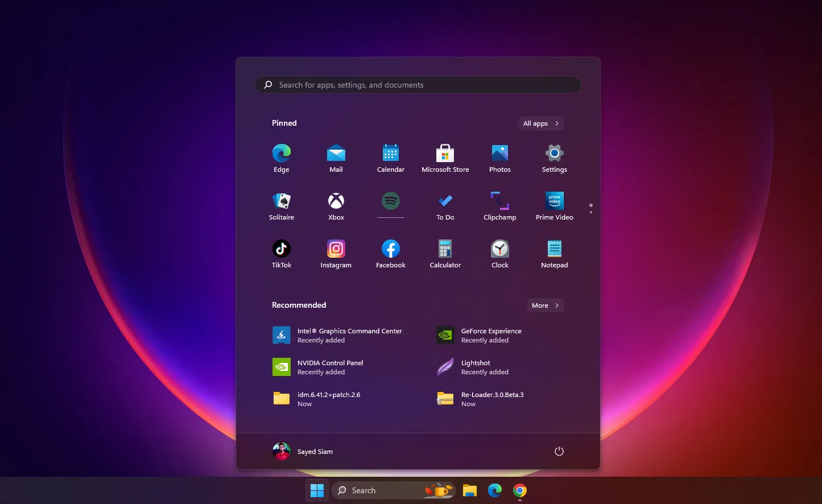Viewport: 822px width, 504px height.
Task: Launch the Calendar app
Action: pos(391,158)
